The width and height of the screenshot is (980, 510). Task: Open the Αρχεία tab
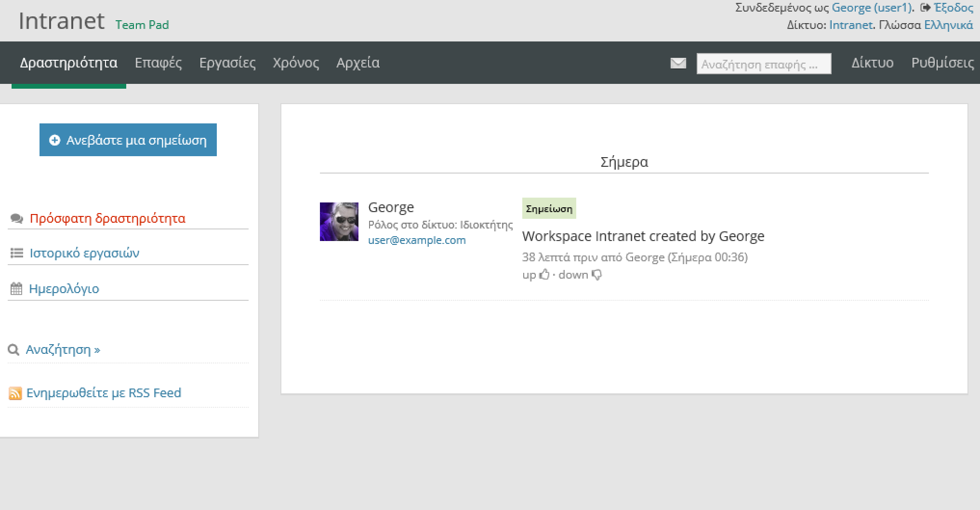coord(358,63)
